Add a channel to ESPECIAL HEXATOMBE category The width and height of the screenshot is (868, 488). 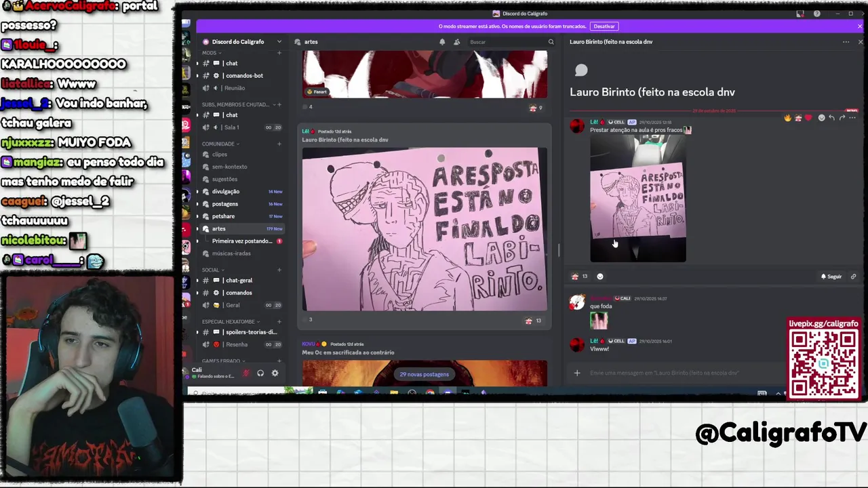pyautogui.click(x=279, y=321)
